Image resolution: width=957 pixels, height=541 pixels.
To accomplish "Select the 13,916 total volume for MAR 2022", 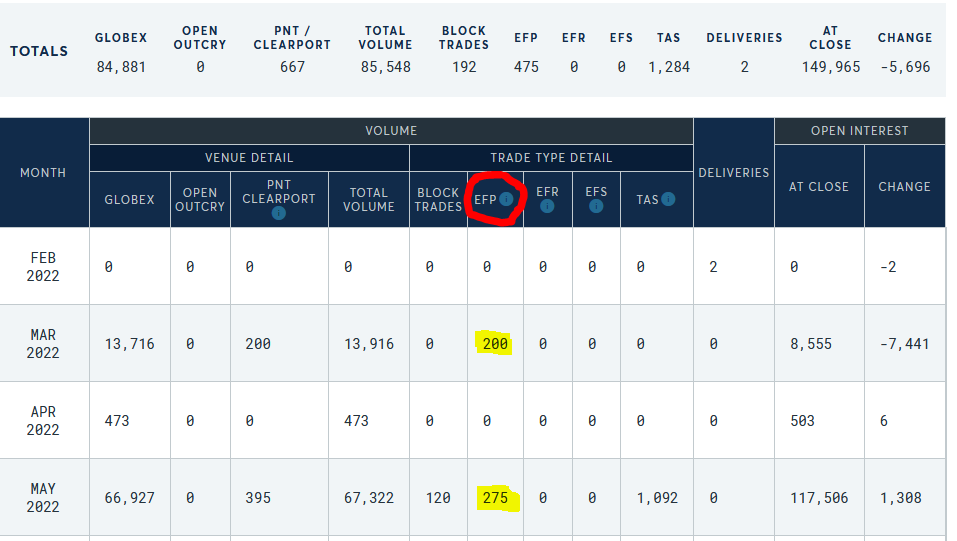I will pos(369,344).
